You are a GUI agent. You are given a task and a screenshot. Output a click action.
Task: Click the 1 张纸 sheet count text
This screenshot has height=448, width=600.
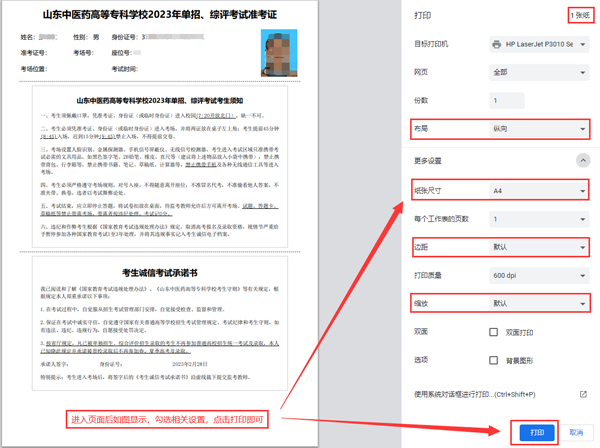580,16
